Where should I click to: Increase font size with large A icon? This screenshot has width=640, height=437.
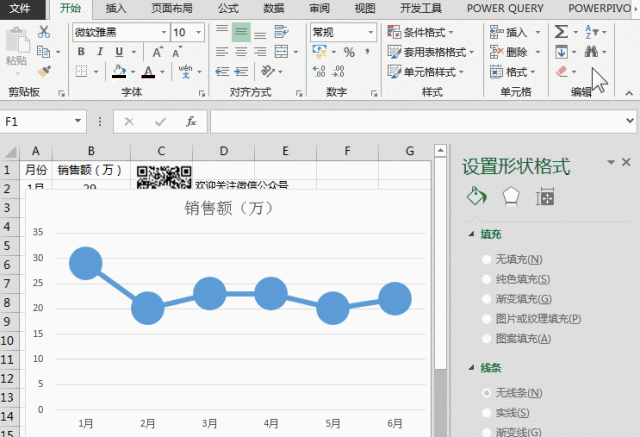(x=157, y=52)
